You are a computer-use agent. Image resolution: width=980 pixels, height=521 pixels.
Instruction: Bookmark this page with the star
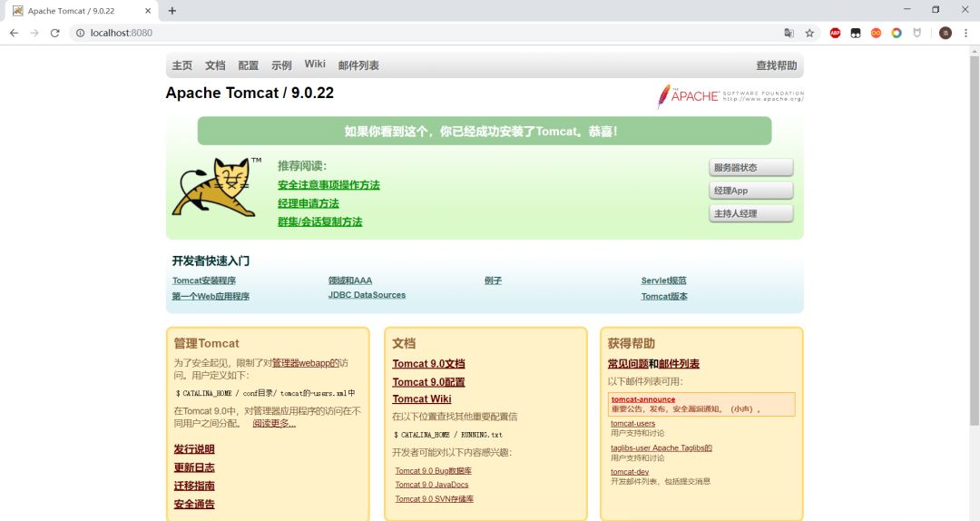coord(809,34)
